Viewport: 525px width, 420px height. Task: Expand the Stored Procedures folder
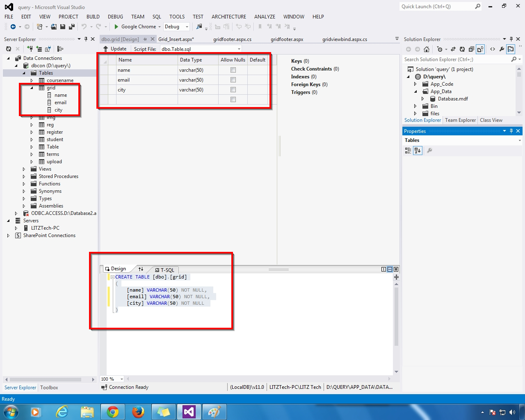24,176
